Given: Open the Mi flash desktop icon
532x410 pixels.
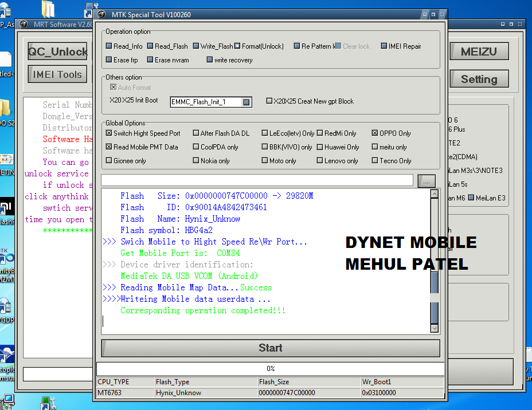Looking at the screenshot, I should point(7,211).
